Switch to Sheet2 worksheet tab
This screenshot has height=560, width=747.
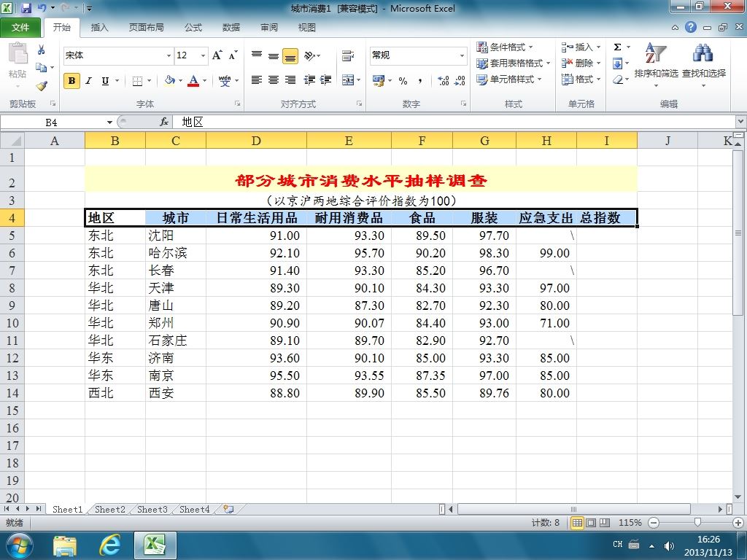click(110, 510)
